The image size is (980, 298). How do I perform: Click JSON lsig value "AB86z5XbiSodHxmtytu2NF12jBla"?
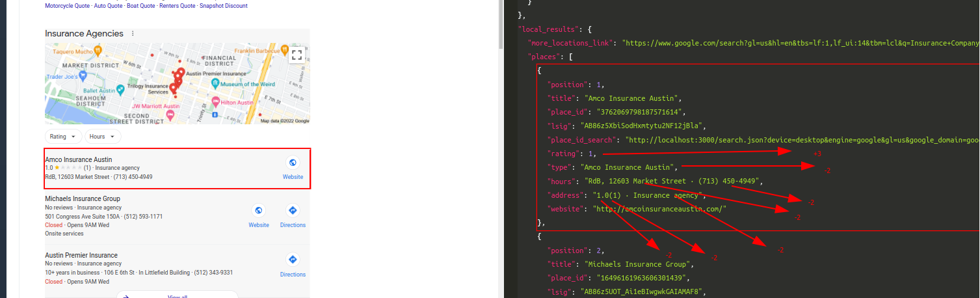coord(640,126)
